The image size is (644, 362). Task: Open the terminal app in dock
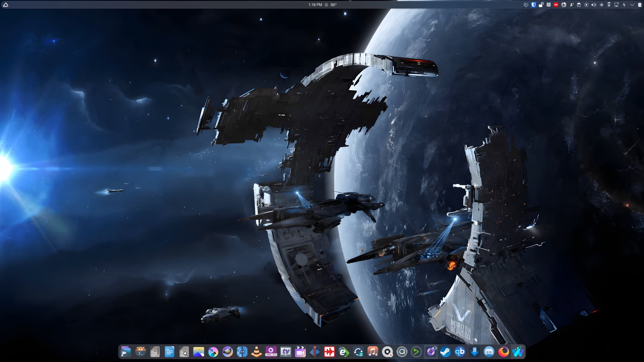coord(140,352)
